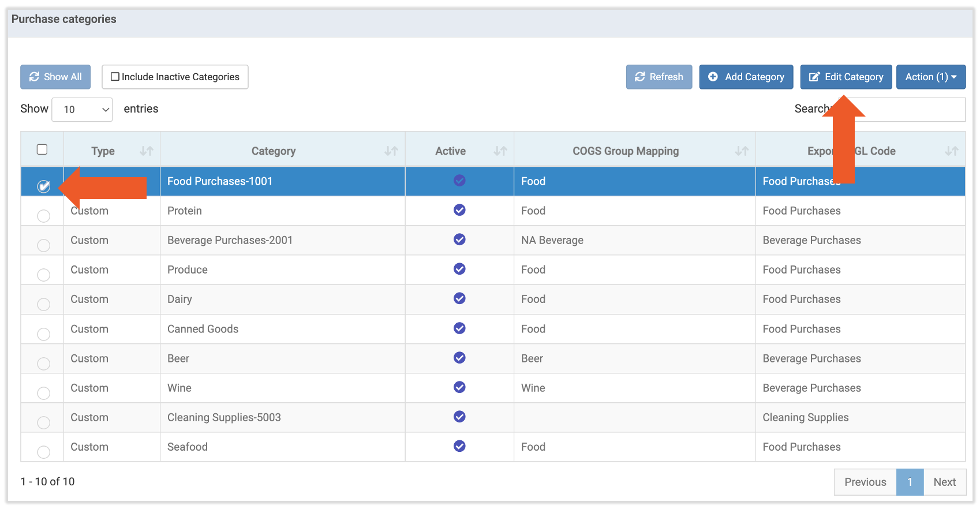
Task: Go to the Next page
Action: [944, 482]
